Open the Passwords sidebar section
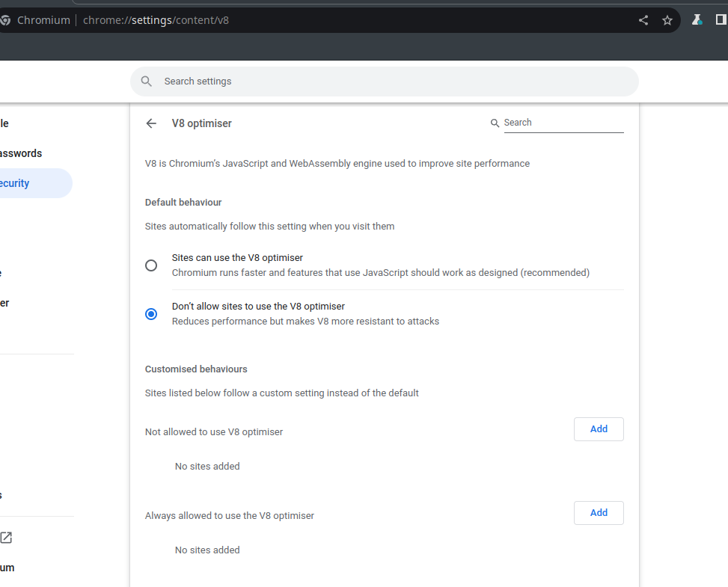Viewport: 728px width, 587px height. coord(20,153)
